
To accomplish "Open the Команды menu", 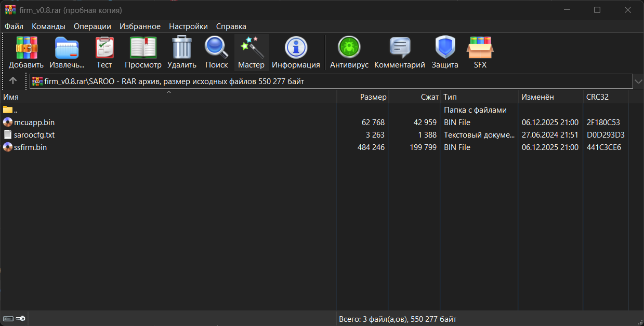I will (x=48, y=26).
